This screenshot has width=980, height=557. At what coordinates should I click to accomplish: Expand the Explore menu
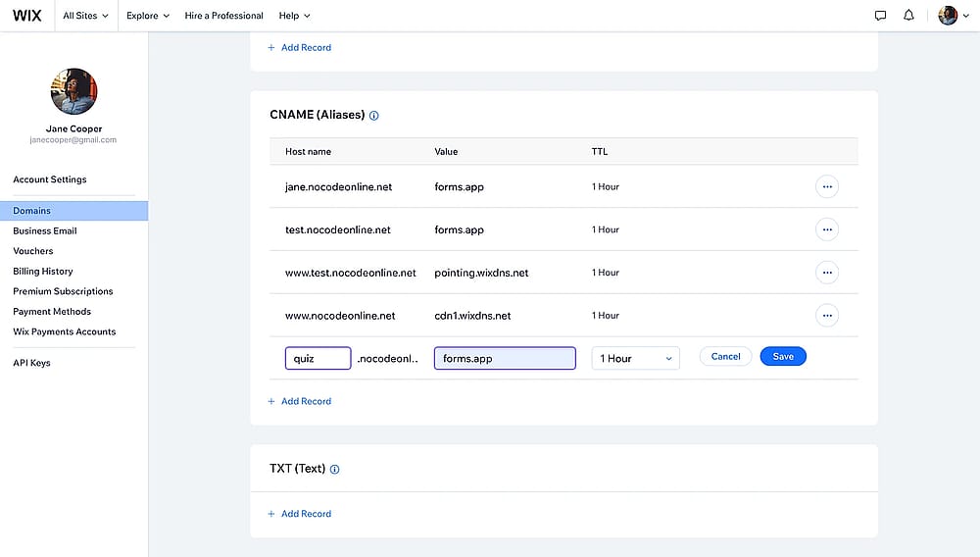click(x=148, y=16)
